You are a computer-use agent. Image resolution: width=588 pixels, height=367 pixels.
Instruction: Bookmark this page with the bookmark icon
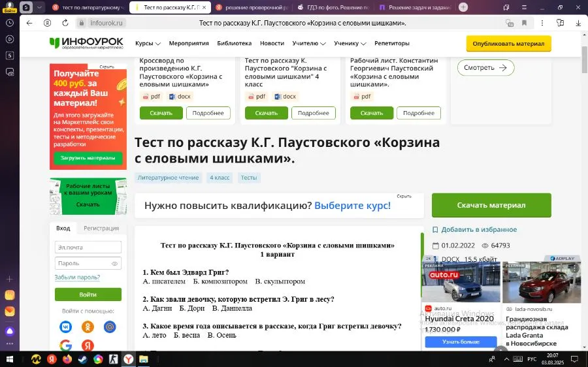coord(524,23)
